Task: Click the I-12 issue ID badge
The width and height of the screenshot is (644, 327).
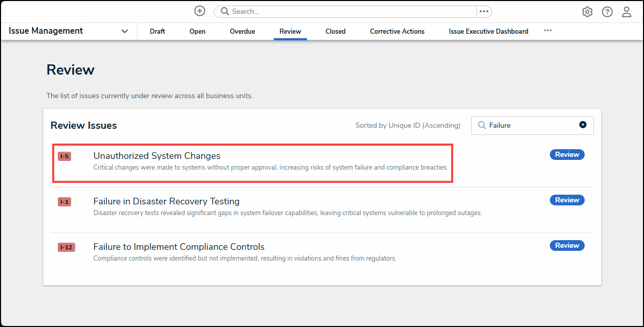Action: pyautogui.click(x=66, y=247)
